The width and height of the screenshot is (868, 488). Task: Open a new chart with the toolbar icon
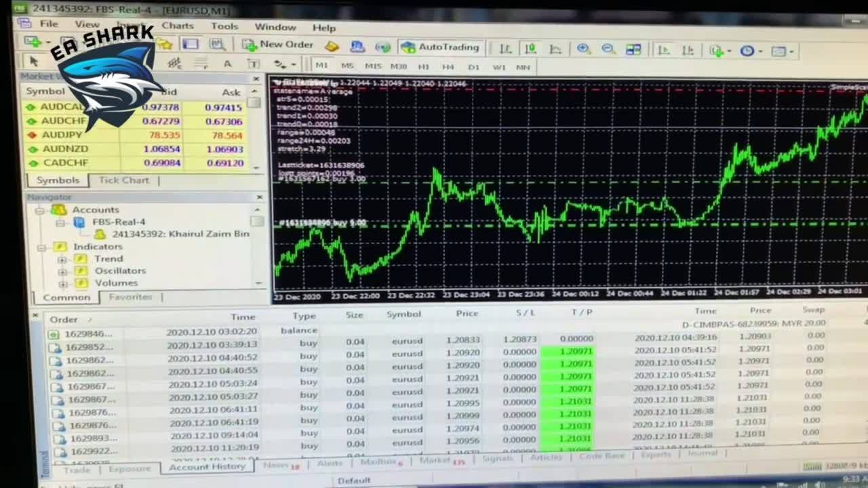[32, 41]
